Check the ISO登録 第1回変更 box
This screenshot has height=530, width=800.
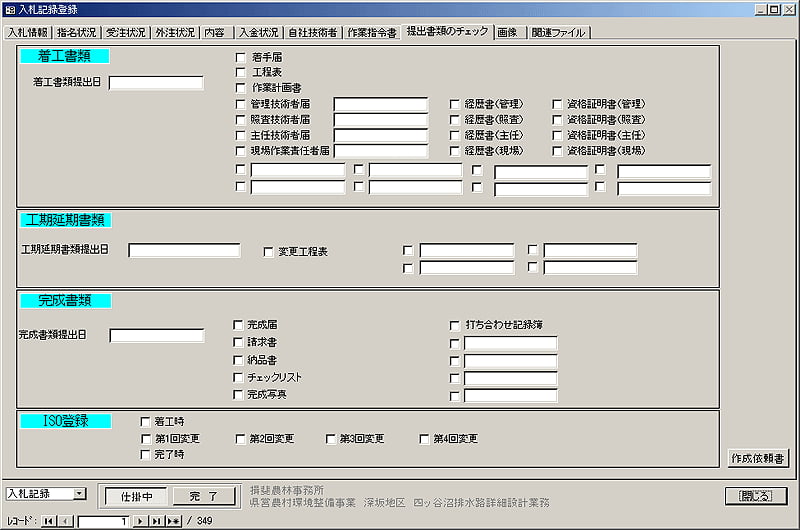(x=146, y=439)
